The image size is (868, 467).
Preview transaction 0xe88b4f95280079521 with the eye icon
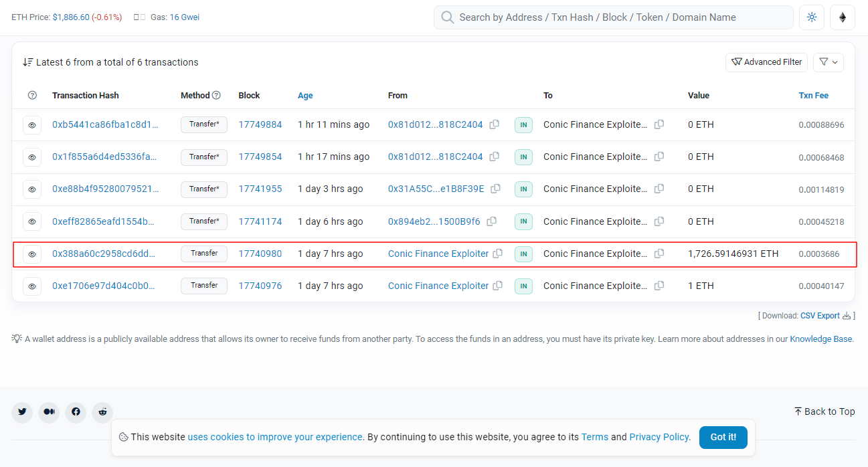[32, 189]
